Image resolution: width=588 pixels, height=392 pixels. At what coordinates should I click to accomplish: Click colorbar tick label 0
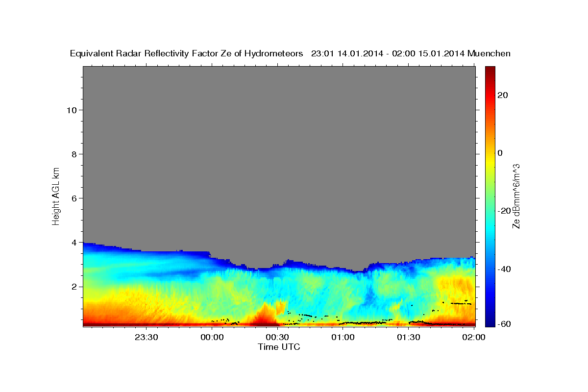pyautogui.click(x=500, y=153)
